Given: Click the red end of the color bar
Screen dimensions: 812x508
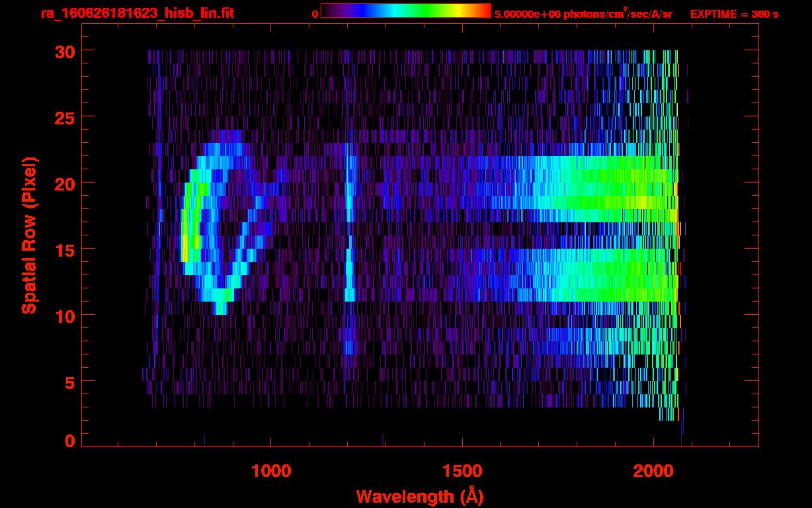Looking at the screenshot, I should [x=484, y=11].
